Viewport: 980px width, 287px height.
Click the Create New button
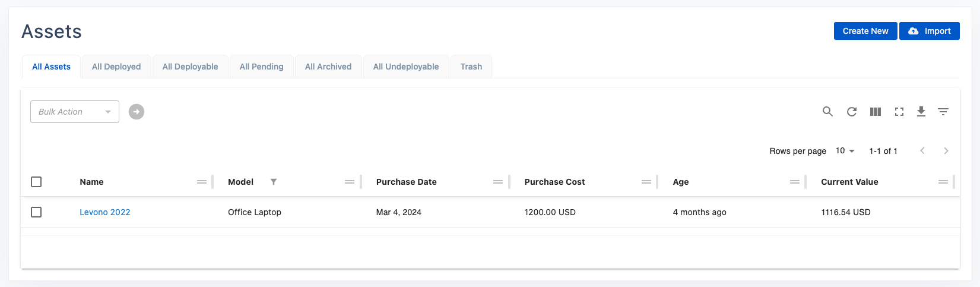(865, 31)
